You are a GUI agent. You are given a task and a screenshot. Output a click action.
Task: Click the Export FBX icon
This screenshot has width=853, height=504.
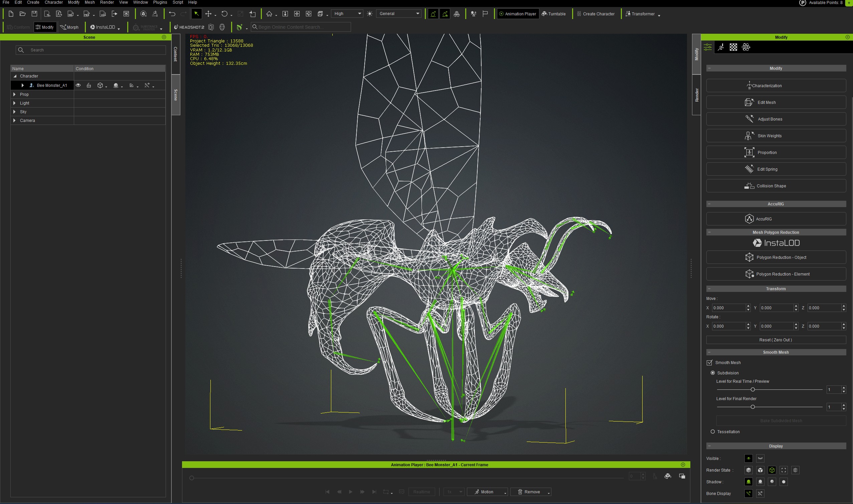(x=87, y=14)
